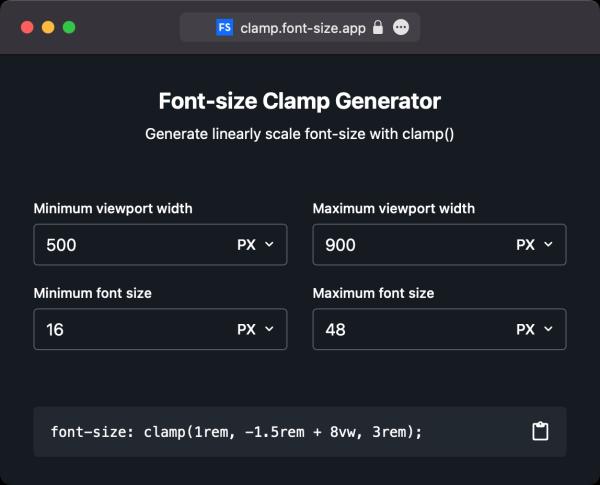Minimize the window using the yellow button
The width and height of the screenshot is (600, 485).
[48, 28]
